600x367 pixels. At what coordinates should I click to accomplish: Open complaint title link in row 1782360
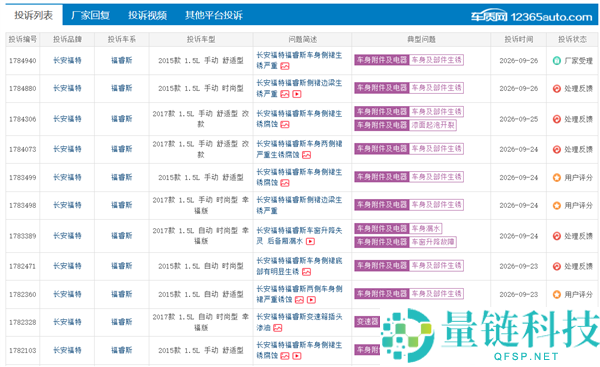click(299, 294)
